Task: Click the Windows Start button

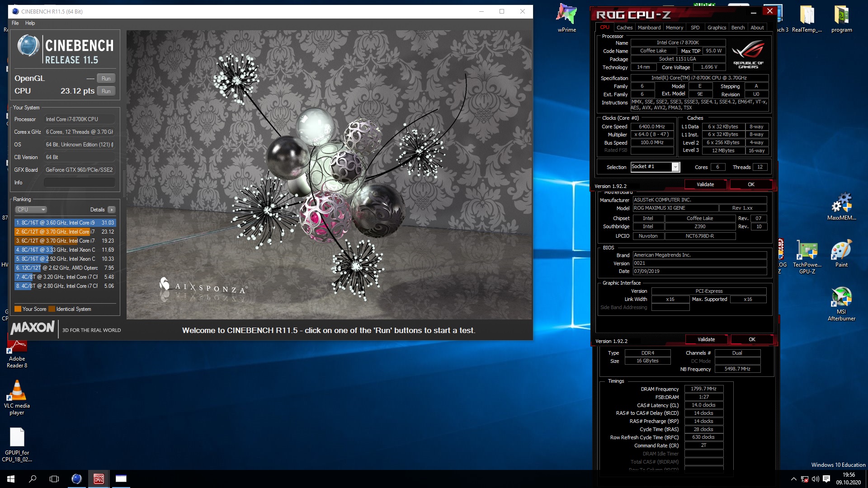Action: click(11, 479)
